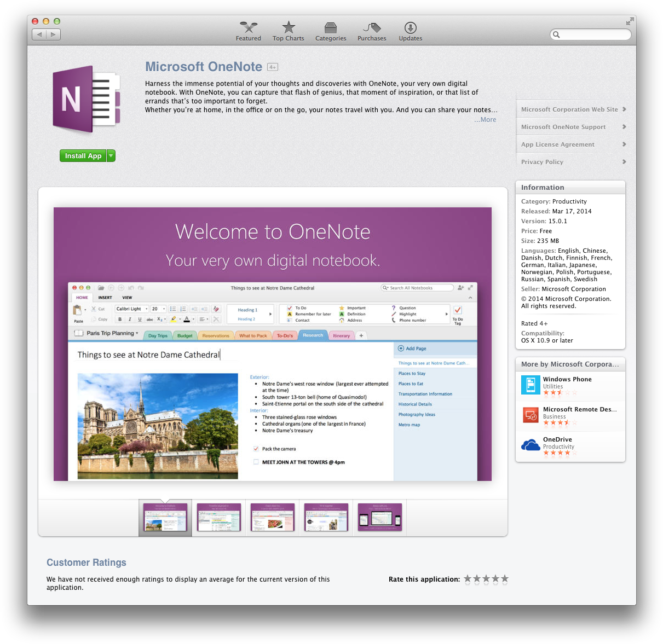Go back with the left arrow button
The image size is (663, 644).
coord(39,34)
